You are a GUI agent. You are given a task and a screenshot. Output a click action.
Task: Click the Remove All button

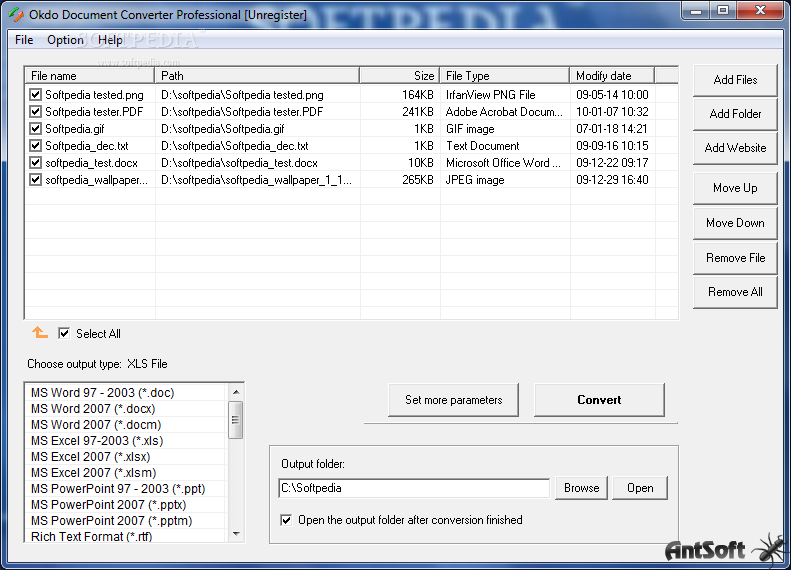[x=735, y=292]
